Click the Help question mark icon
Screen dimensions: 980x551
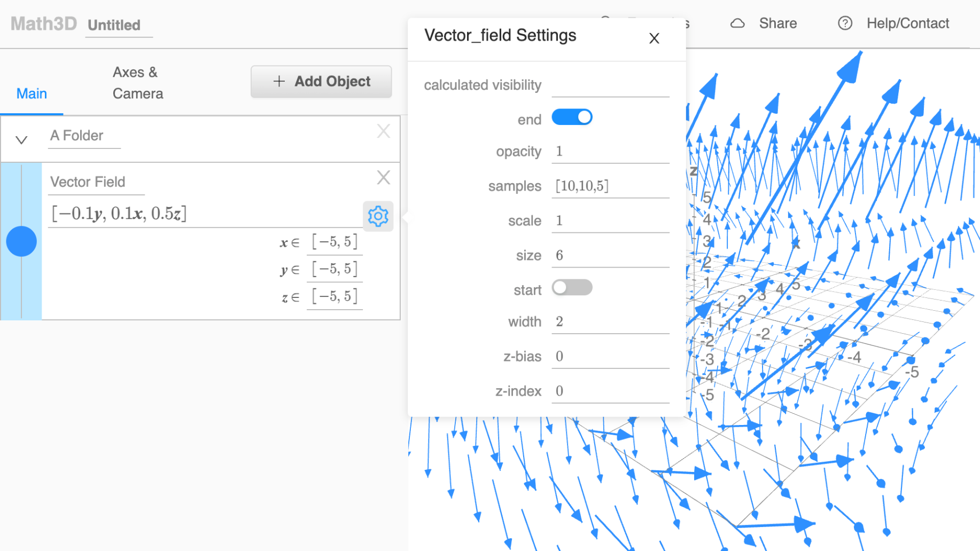845,23
